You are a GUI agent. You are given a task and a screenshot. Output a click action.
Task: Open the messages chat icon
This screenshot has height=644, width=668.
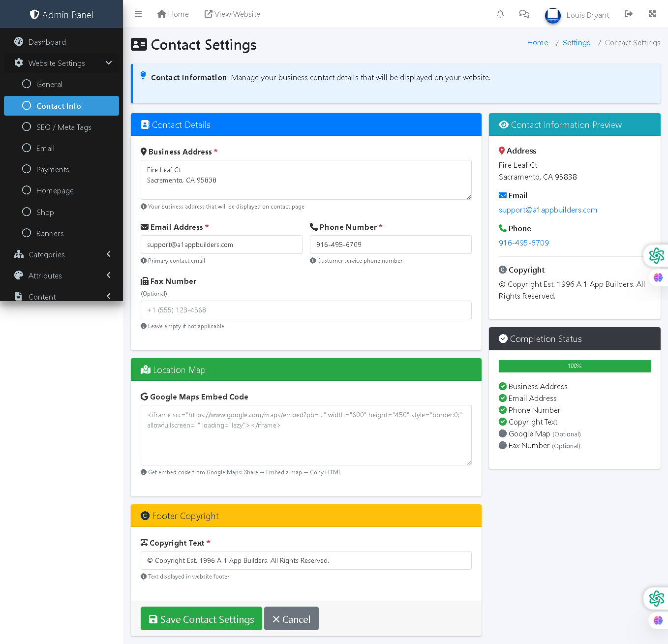click(x=524, y=14)
